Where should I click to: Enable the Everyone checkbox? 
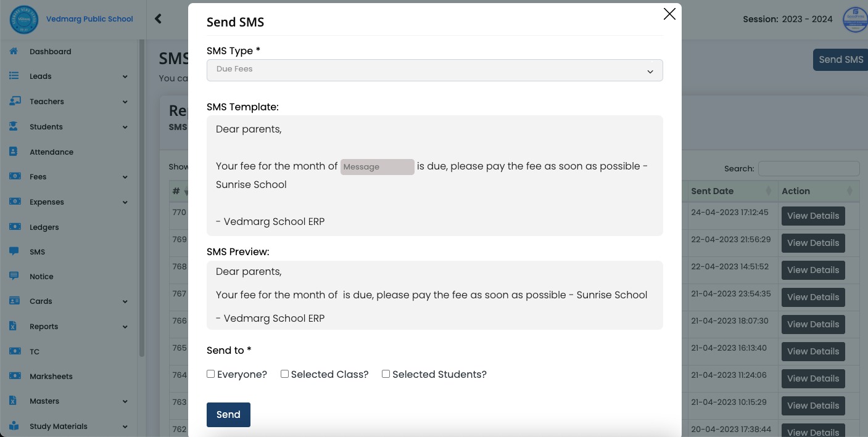[210, 374]
